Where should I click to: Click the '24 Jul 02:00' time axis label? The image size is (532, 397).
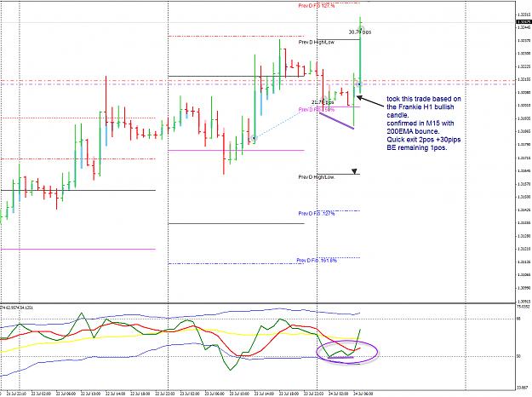[x=338, y=394]
